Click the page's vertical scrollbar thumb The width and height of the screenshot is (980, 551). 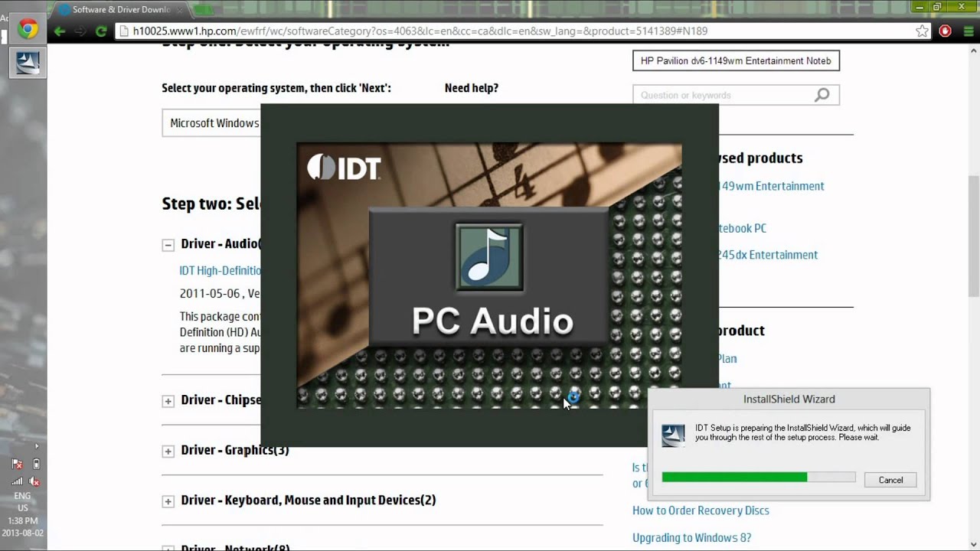point(974,236)
